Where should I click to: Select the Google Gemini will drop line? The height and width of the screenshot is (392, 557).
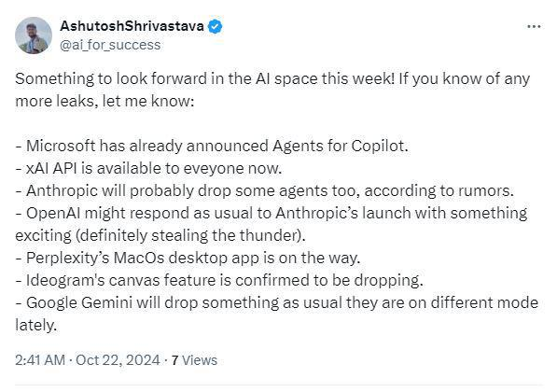coord(277,302)
